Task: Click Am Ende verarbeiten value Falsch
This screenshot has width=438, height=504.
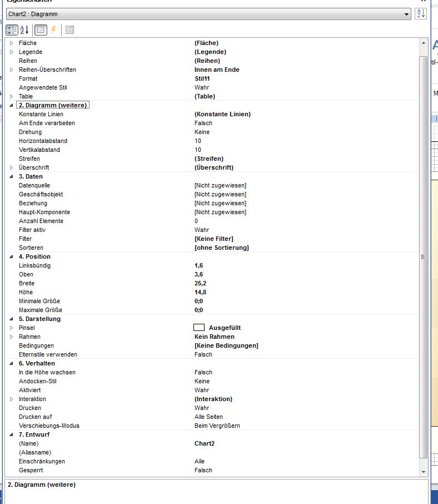Action: pos(203,123)
